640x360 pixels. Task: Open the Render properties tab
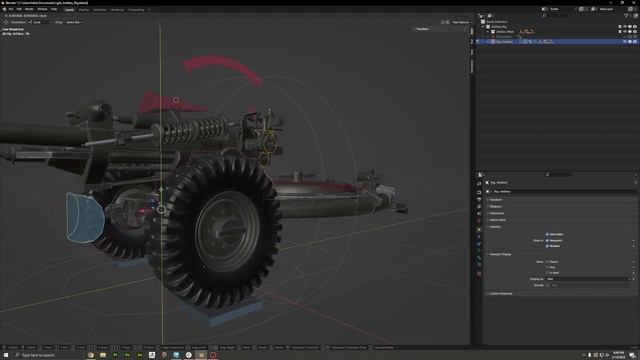[x=479, y=192]
